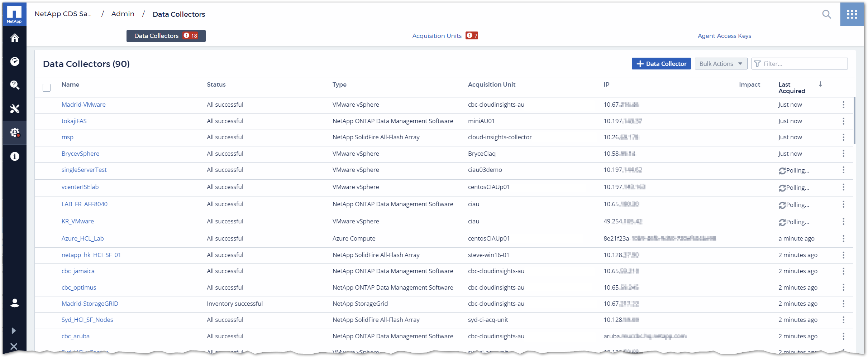Open the Settings gear icon with red badge
This screenshot has height=358, width=868.
click(14, 132)
